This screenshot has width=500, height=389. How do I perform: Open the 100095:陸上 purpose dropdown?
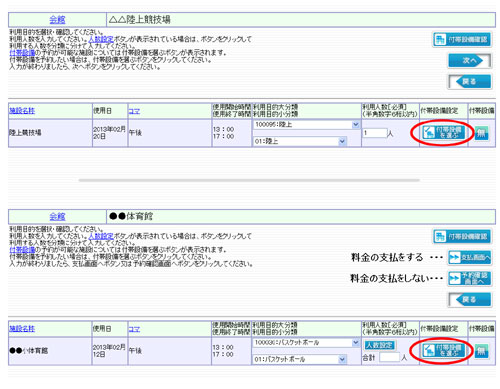(x=306, y=125)
